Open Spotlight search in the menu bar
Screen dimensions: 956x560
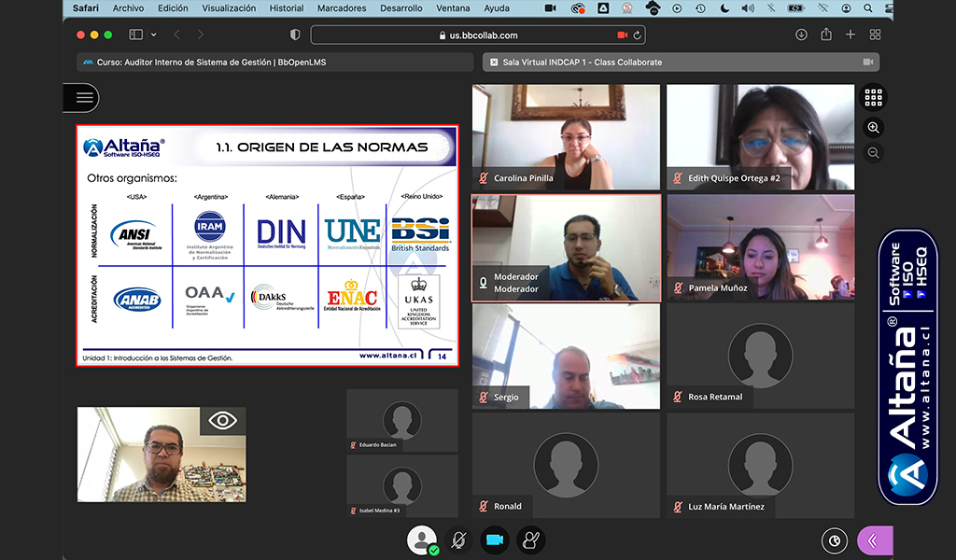point(867,7)
